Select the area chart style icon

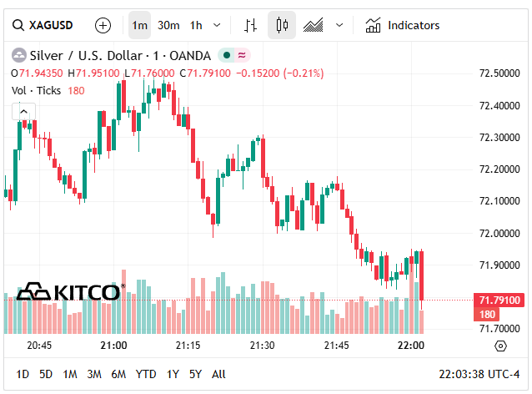[x=314, y=25]
